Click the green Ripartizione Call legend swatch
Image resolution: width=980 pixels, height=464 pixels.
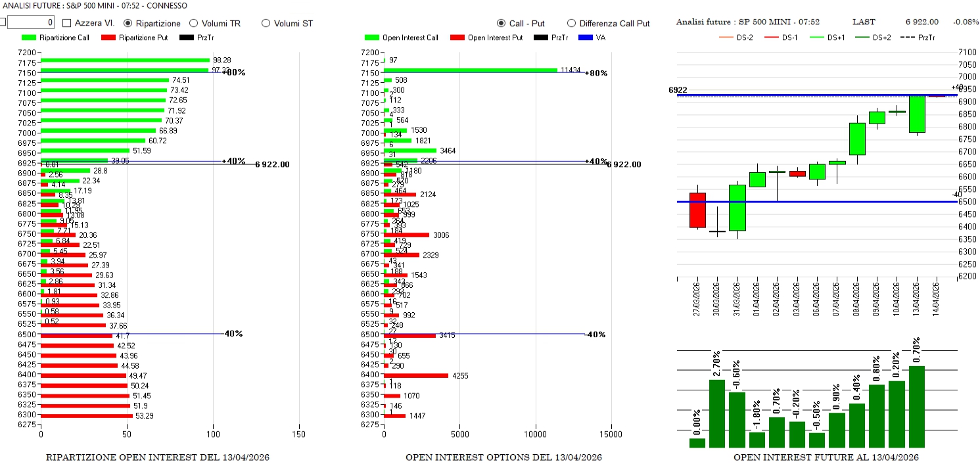pos(29,37)
